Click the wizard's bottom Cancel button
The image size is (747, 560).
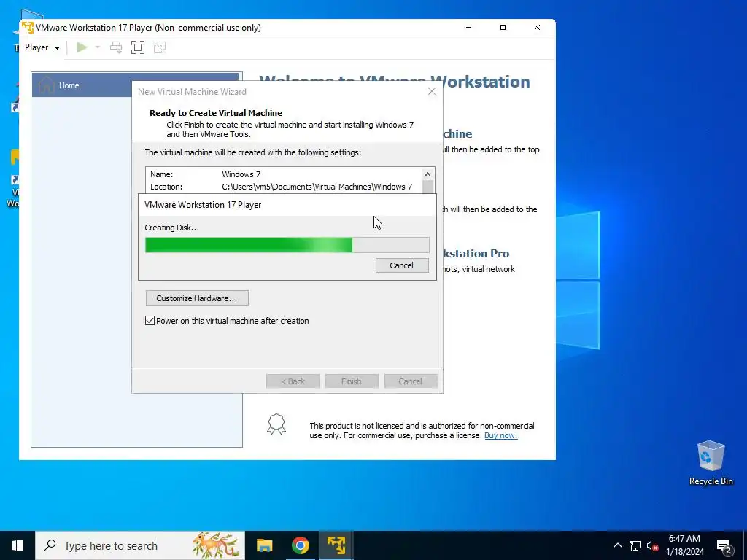coord(410,381)
